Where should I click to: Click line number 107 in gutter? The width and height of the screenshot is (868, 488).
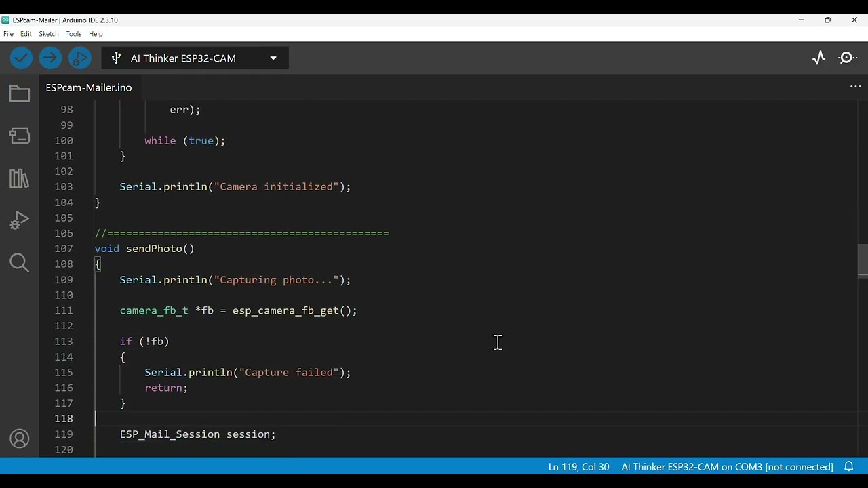pyautogui.click(x=64, y=249)
